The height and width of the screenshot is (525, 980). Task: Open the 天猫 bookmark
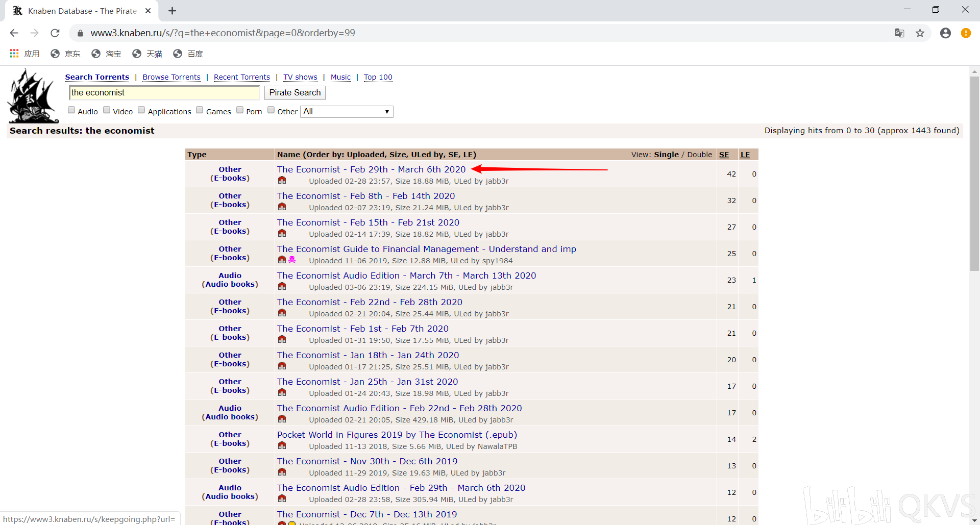[x=148, y=54]
